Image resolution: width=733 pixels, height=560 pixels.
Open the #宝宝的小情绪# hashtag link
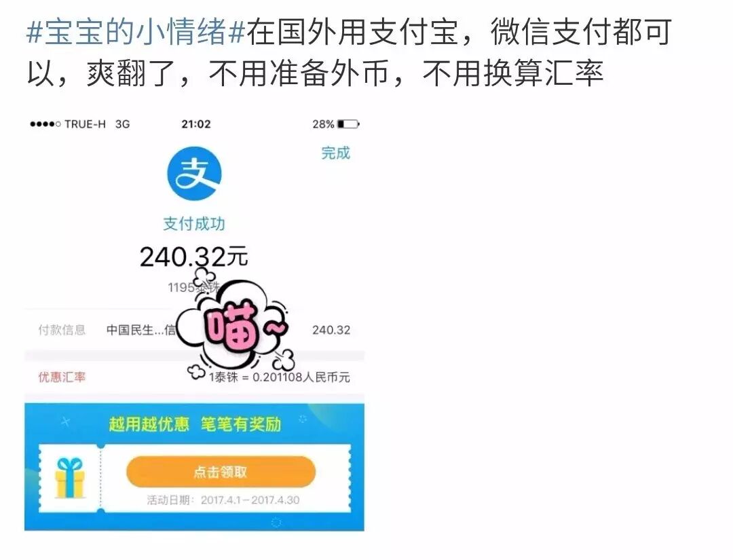pos(136,33)
